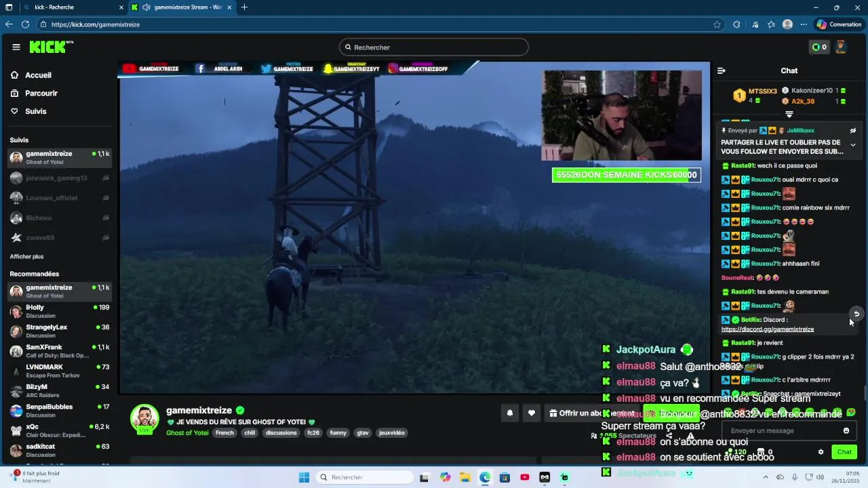Open Accueil in the sidebar
Image resolution: width=868 pixels, height=488 pixels.
[x=38, y=75]
